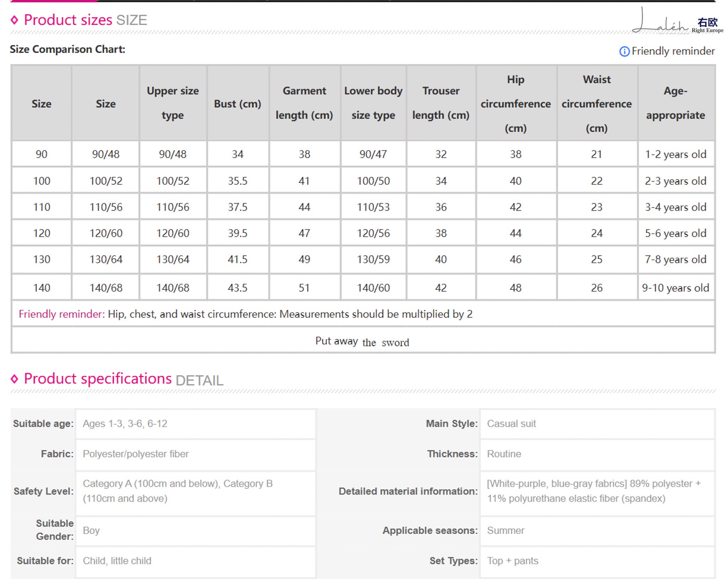The width and height of the screenshot is (728, 579).
Task: Click the 100/52 cell in second Size column
Action: (106, 181)
